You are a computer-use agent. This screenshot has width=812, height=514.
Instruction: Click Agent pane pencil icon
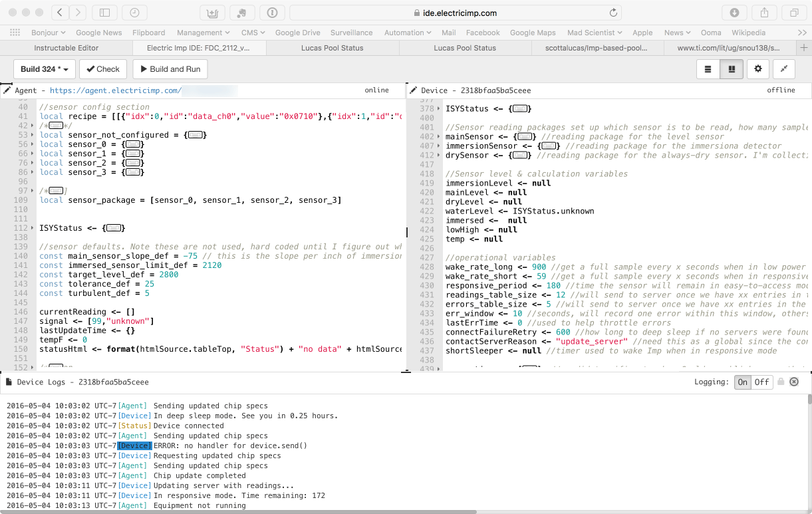(6, 90)
